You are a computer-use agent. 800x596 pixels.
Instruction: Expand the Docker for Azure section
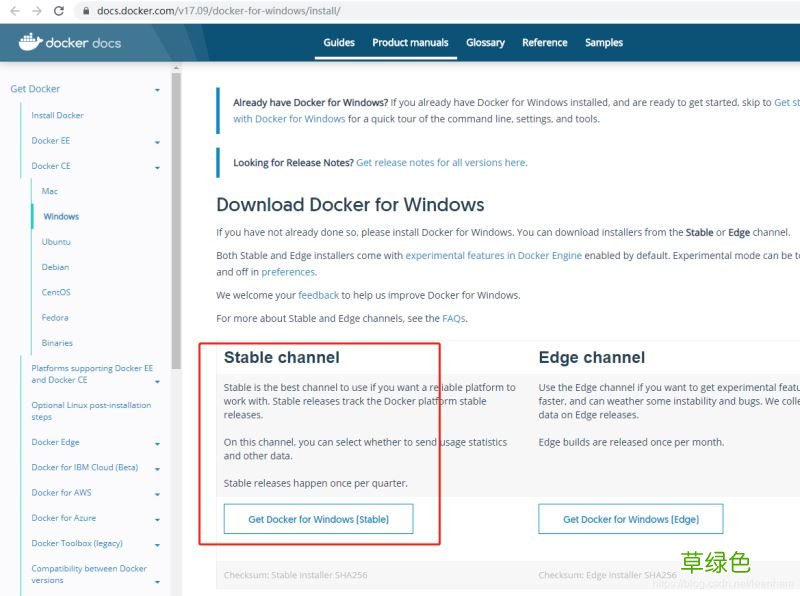(159, 518)
